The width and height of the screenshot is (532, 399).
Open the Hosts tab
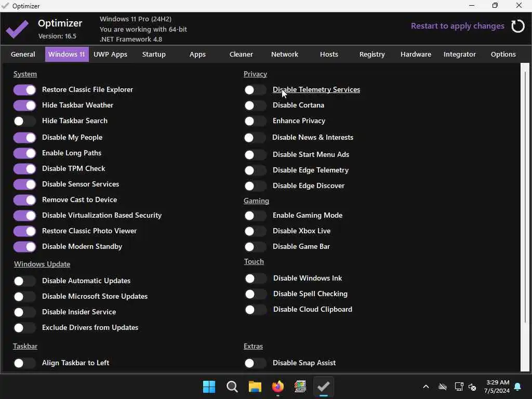[329, 54]
